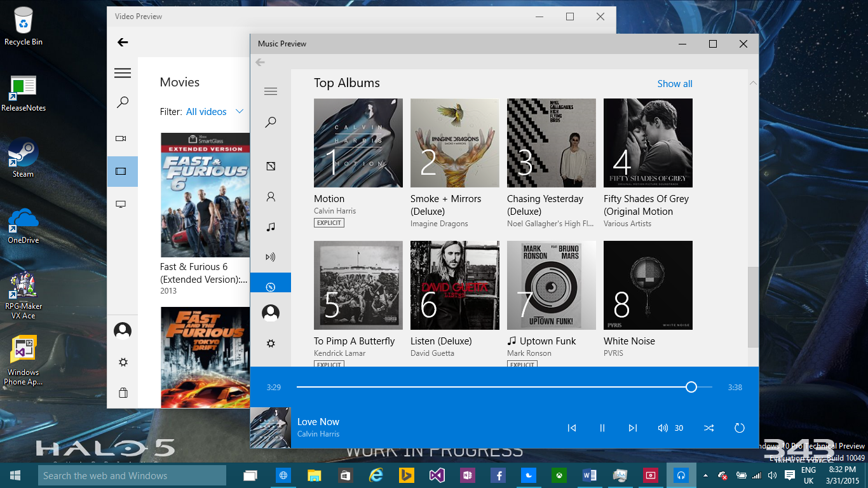Viewport: 868px width, 488px height.
Task: Open account profile in Music Preview sidebar
Action: [271, 313]
